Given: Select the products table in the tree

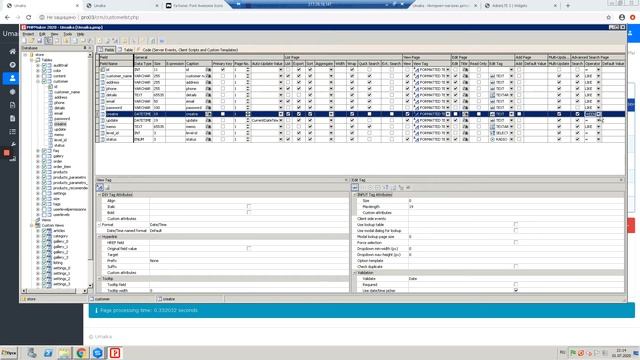Looking at the screenshot, I should pos(60,172).
